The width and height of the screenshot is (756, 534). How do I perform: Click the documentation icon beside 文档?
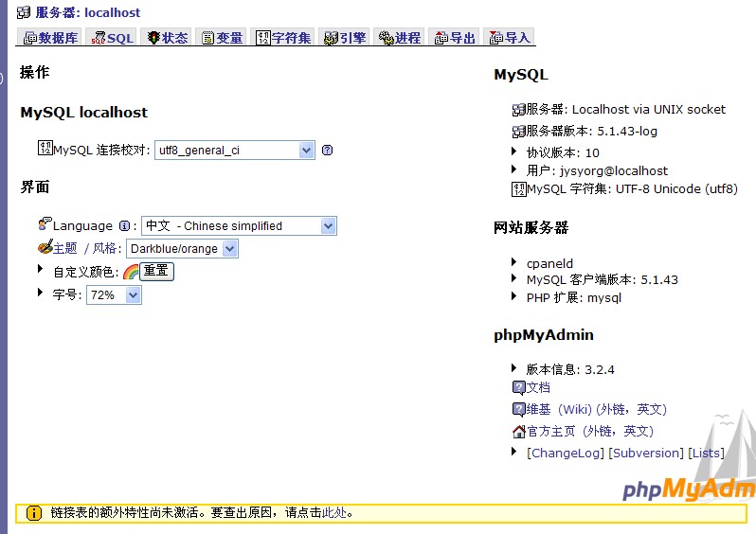[x=519, y=387]
